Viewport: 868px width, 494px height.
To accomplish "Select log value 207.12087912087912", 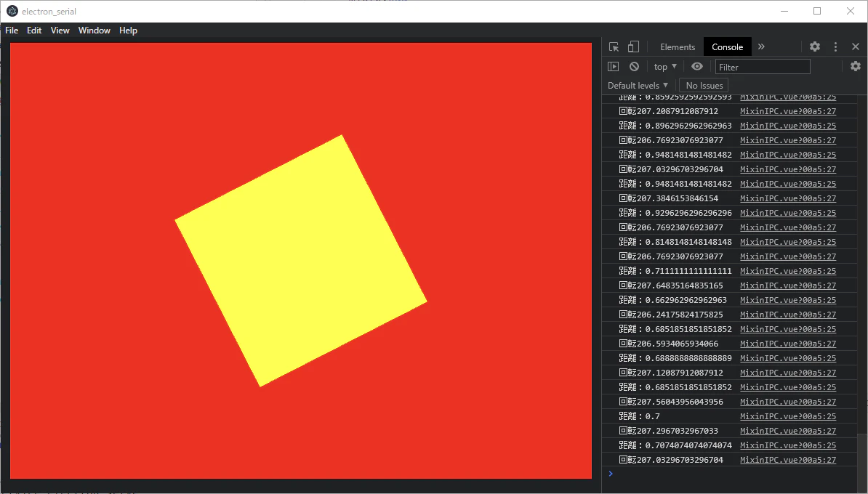I will pyautogui.click(x=680, y=372).
